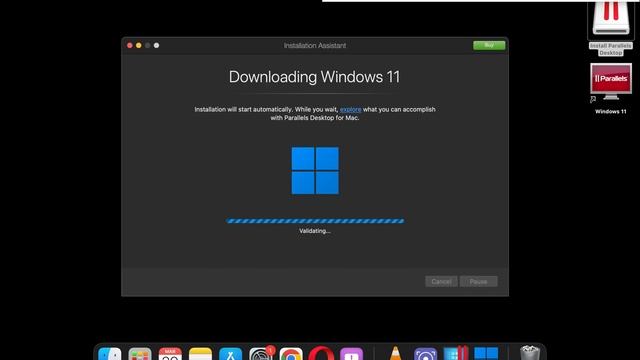Click the 'Downloading Windows 11' heading
Screen dimensions: 640x360
point(314,77)
